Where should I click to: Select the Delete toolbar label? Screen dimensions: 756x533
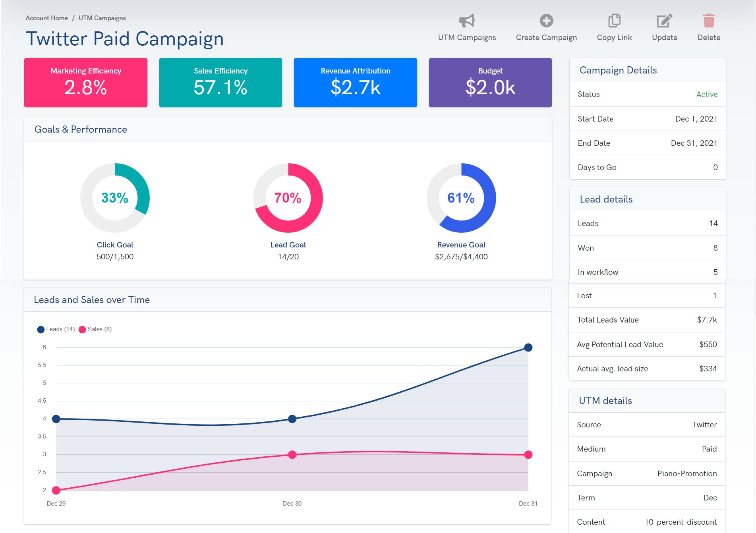709,37
